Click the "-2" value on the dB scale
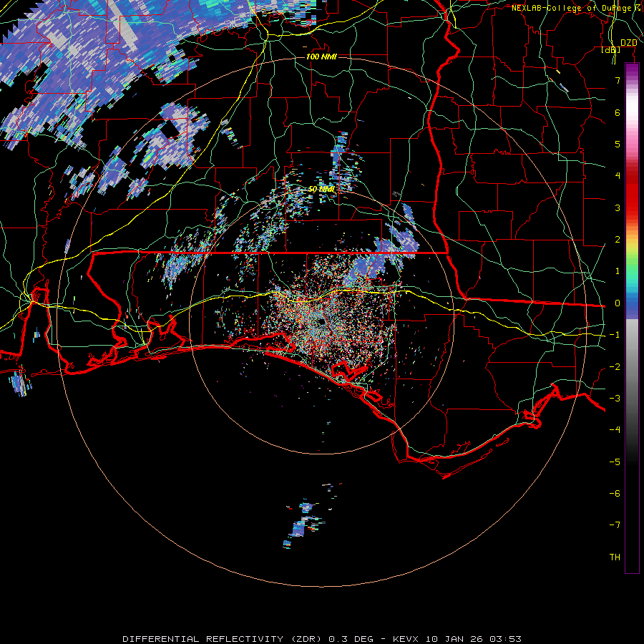 click(x=615, y=367)
